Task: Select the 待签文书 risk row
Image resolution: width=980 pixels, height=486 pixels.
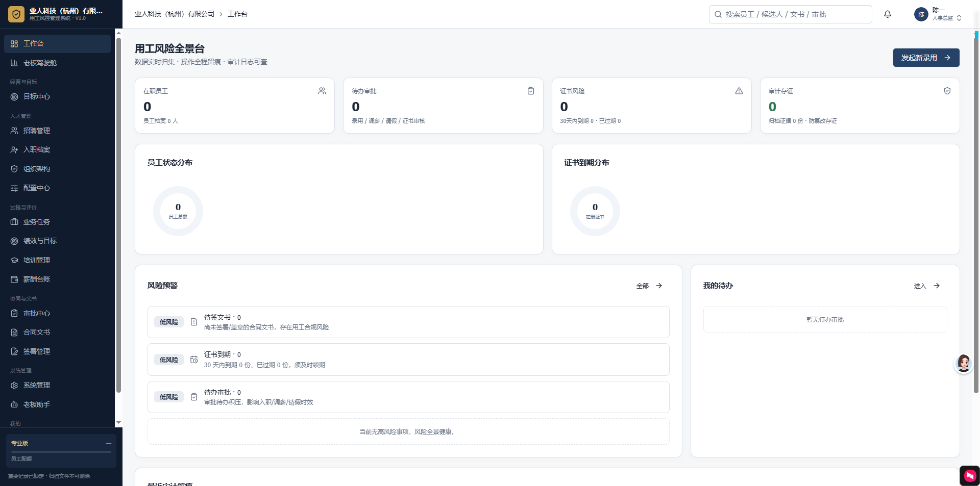Action: point(408,322)
